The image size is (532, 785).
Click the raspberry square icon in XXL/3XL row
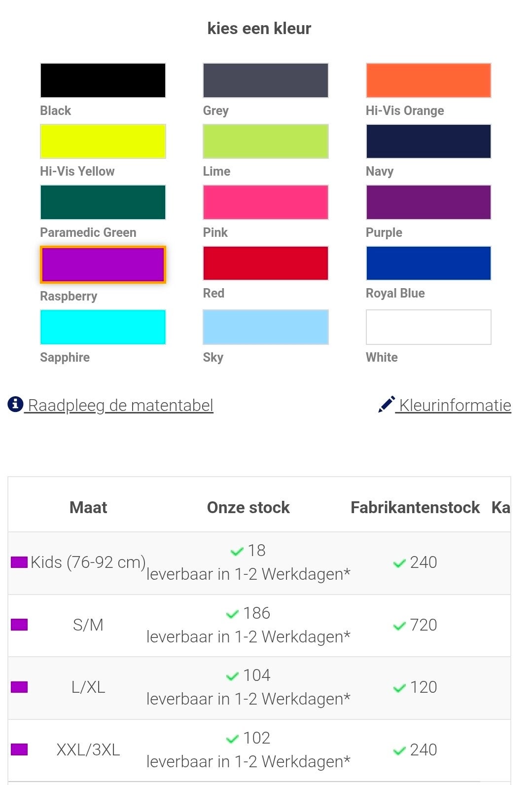pos(19,749)
